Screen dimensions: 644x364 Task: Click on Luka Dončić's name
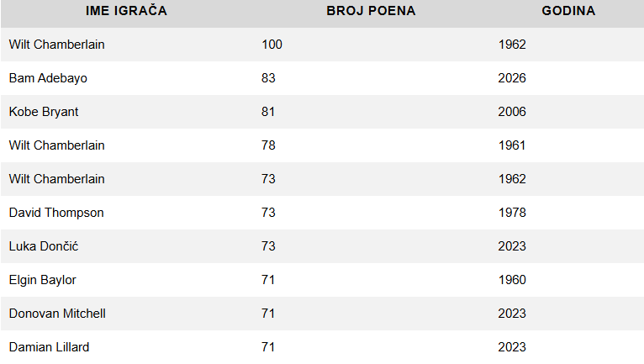click(x=45, y=246)
